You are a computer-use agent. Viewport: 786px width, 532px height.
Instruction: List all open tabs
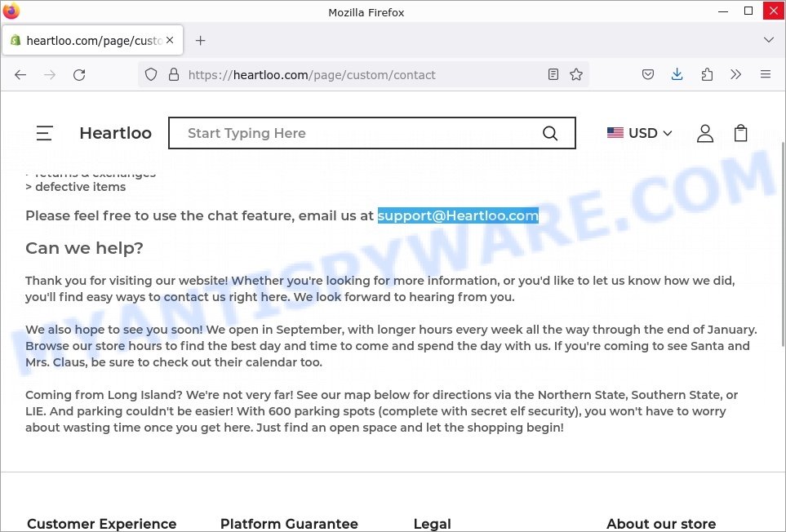pos(769,40)
